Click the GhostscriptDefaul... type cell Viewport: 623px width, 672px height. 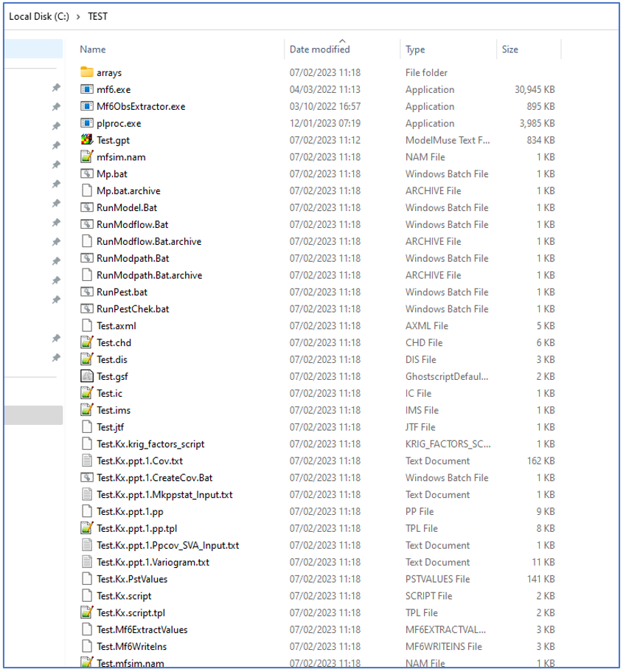pos(447,376)
